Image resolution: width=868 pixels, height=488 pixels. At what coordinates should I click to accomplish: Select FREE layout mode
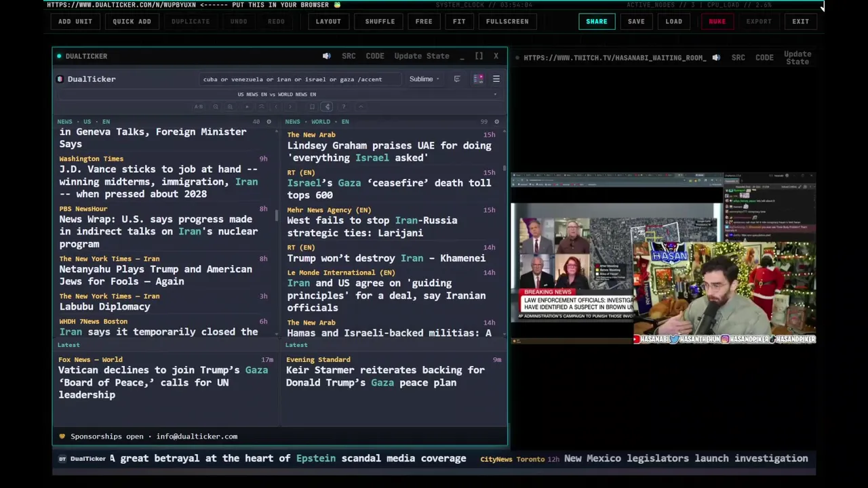(424, 22)
